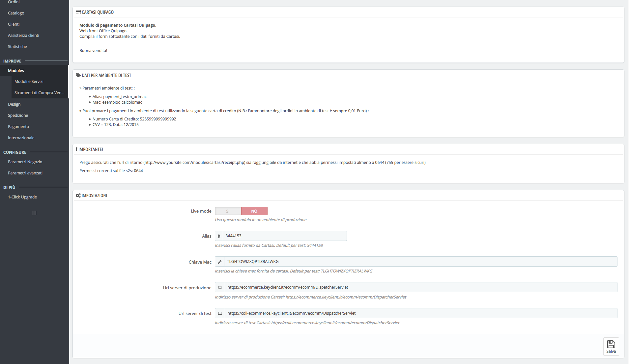Image resolution: width=629 pixels, height=364 pixels.
Task: Click hint mentioning default alias 3444153
Action: (x=269, y=246)
